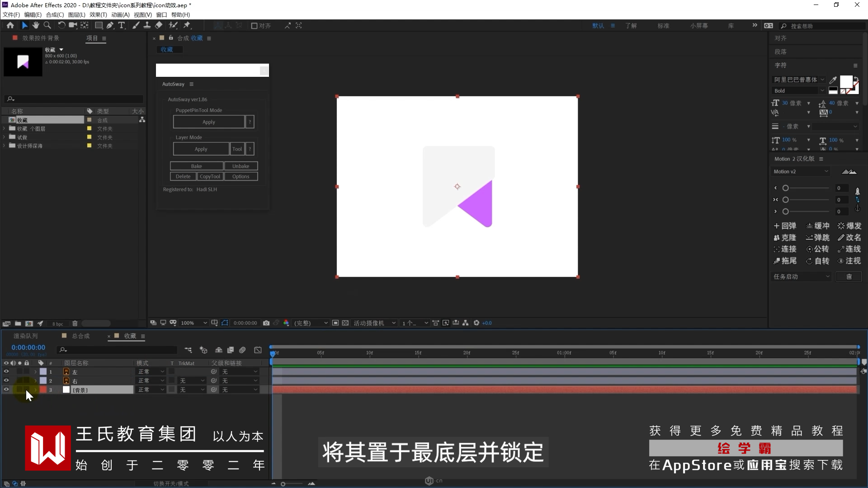The image size is (868, 488).
Task: Click the white fill color swatch
Action: 845,82
